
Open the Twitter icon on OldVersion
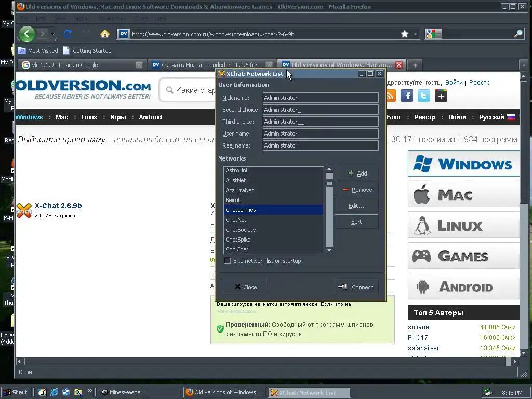point(423,96)
